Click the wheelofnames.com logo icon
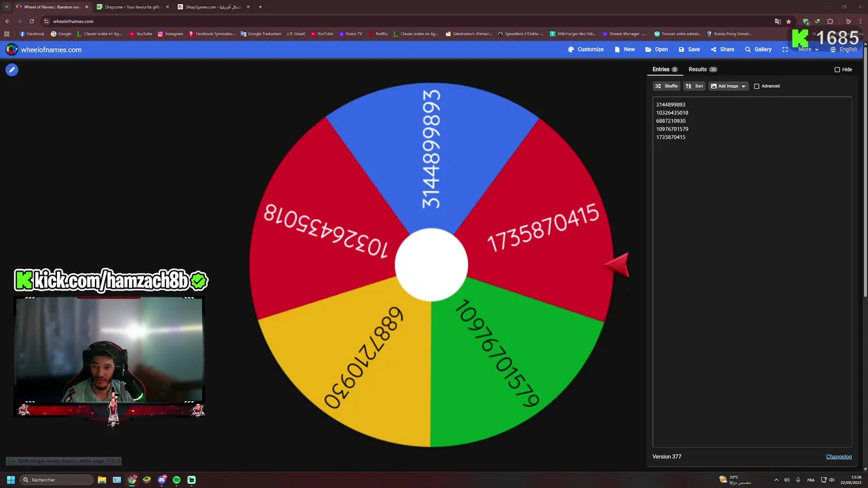 (x=12, y=49)
